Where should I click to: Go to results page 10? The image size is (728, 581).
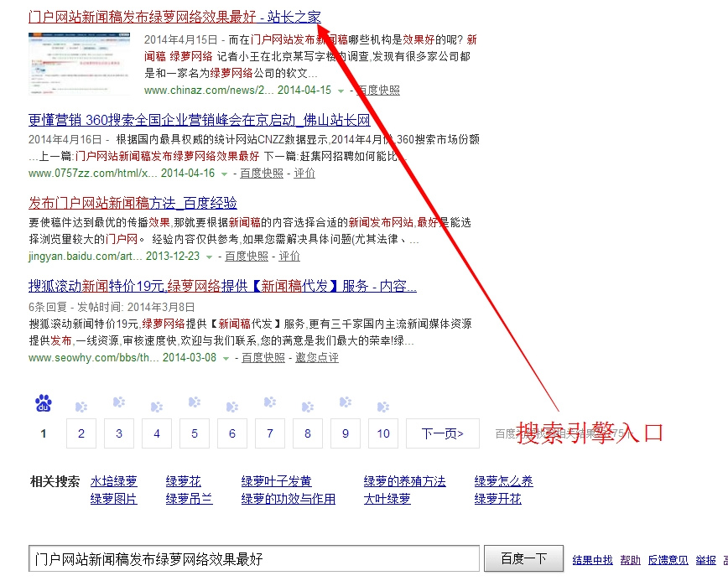click(x=383, y=433)
